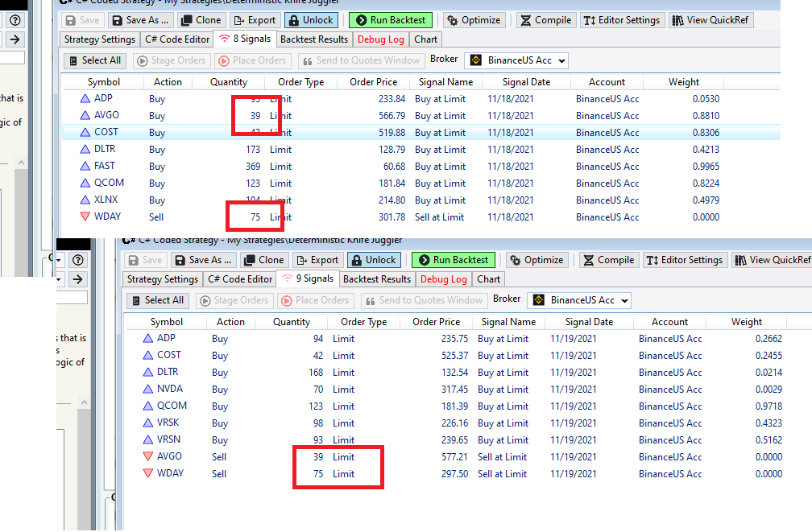Switch to Backtest Results tab beside 9 Signals
Screen dimensions: 812x532
[x=377, y=278]
